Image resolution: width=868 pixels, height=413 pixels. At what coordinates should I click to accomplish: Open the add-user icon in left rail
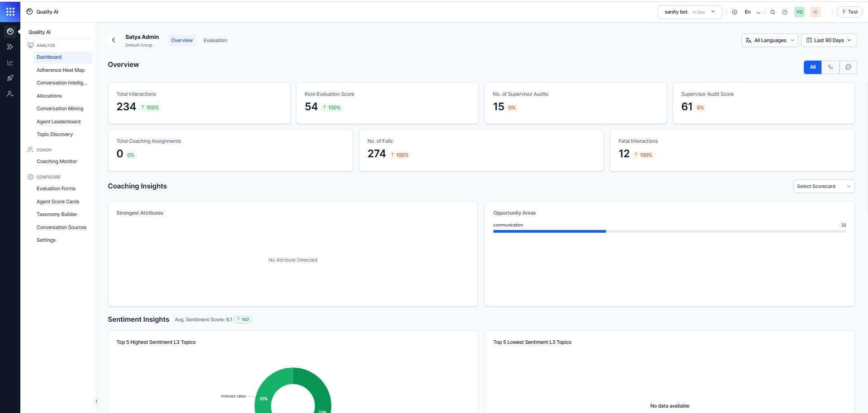click(10, 94)
